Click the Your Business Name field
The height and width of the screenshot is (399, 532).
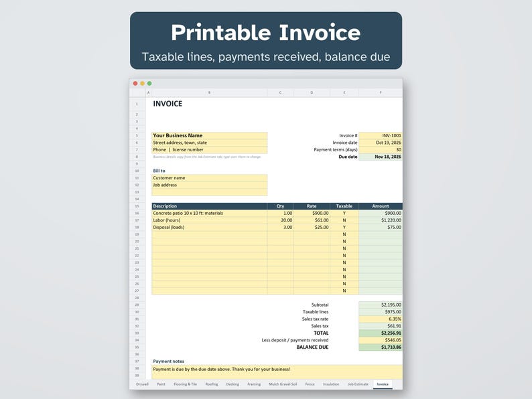coord(209,136)
